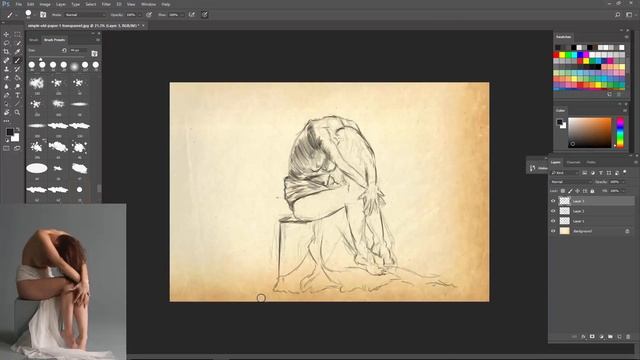The image size is (640, 360).
Task: Click the Brush Presets panel scrollbar
Action: [x=99, y=188]
